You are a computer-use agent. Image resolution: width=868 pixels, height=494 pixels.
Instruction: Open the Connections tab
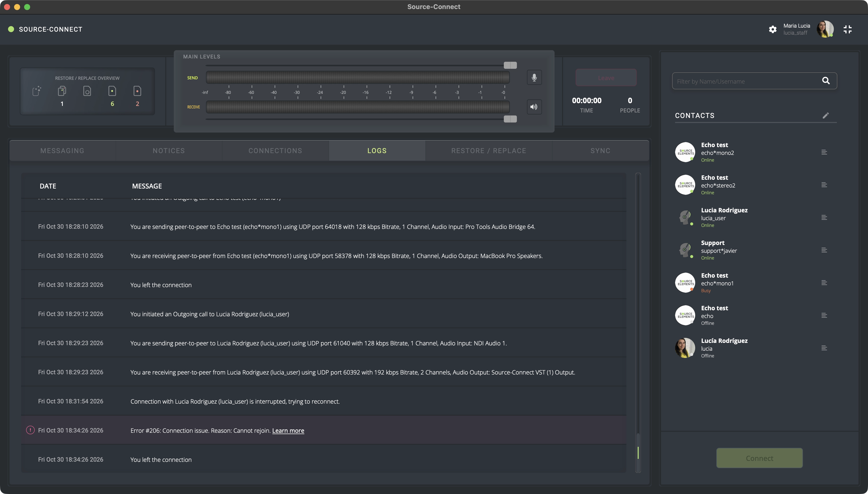coord(275,151)
